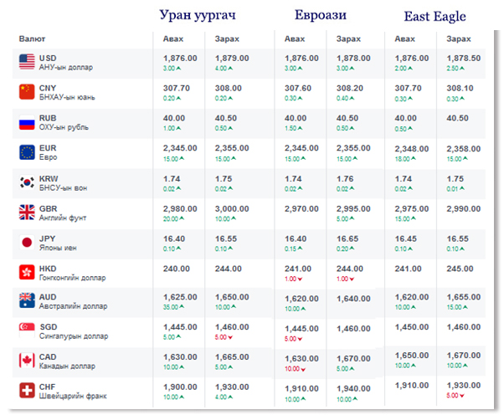Click the British flag icon for GBR
The width and height of the screenshot is (504, 420).
pyautogui.click(x=26, y=213)
